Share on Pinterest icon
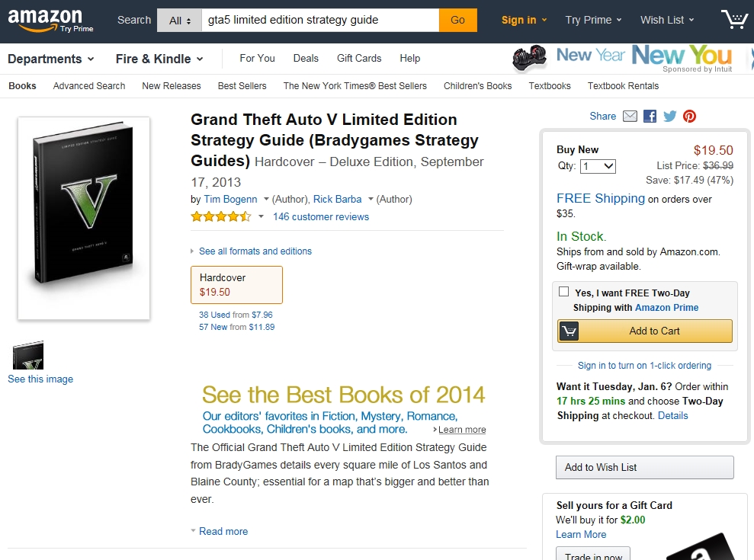Viewport: 754px width, 560px height. tap(689, 117)
